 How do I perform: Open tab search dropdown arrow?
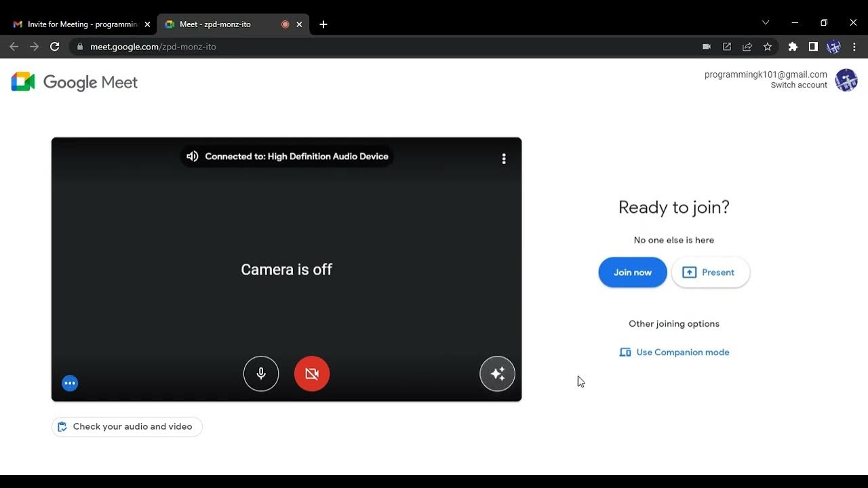coord(766,22)
